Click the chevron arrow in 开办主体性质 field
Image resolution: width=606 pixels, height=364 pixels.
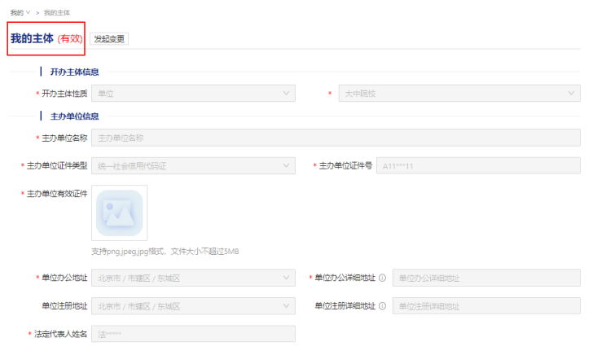[286, 94]
